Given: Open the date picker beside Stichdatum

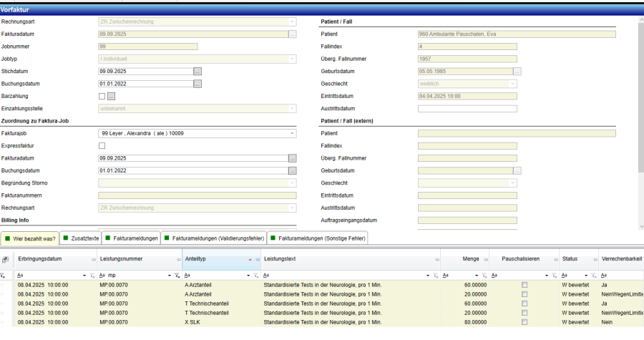Looking at the screenshot, I should tap(197, 72).
